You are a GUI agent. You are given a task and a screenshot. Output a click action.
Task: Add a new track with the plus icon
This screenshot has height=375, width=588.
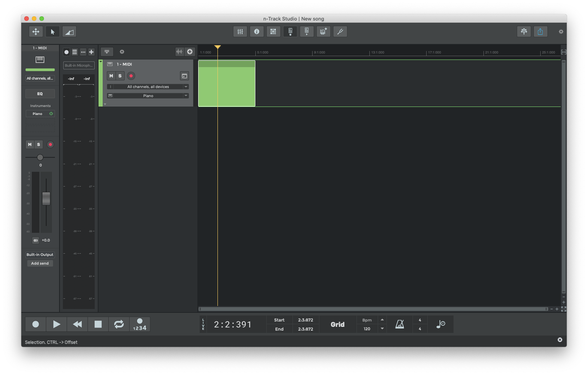pos(91,52)
